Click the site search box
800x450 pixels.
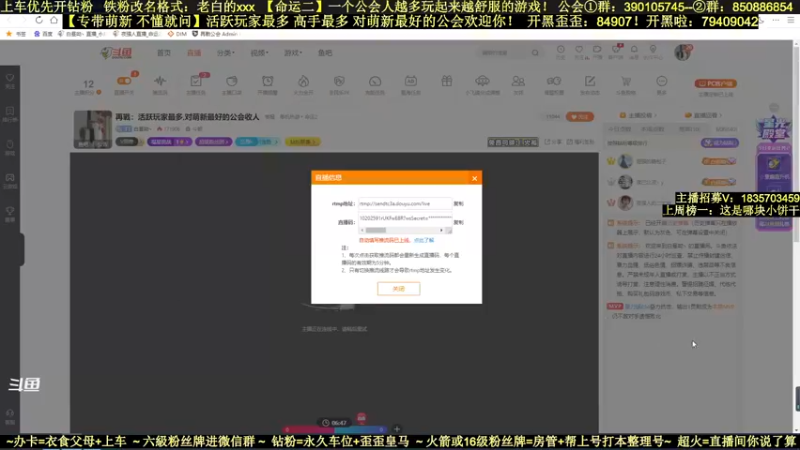point(504,53)
